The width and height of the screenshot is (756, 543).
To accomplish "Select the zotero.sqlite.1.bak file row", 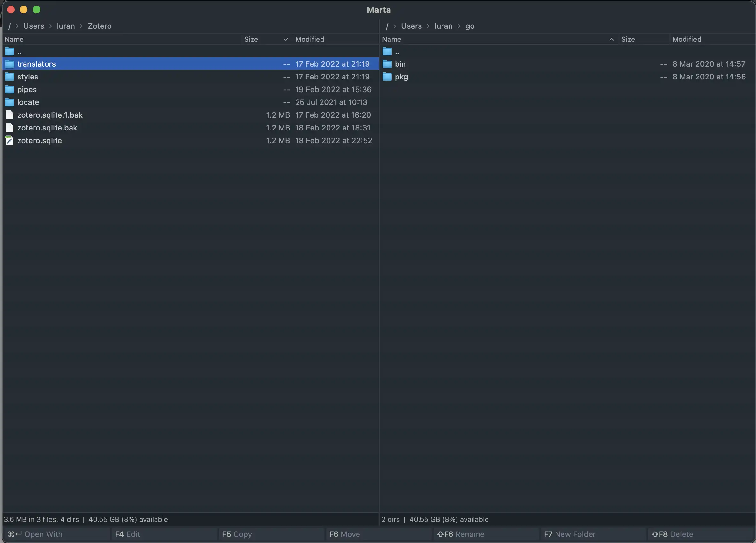I will tap(50, 115).
